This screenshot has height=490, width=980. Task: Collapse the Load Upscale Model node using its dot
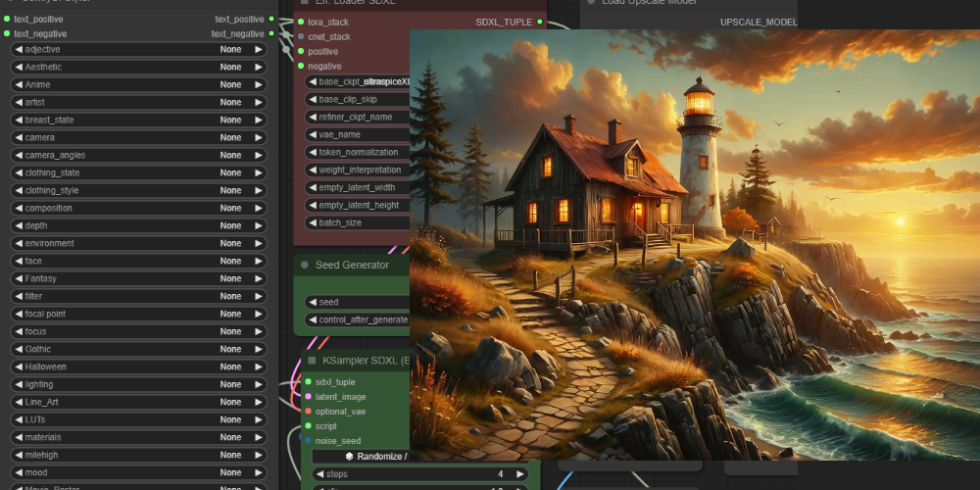591,2
